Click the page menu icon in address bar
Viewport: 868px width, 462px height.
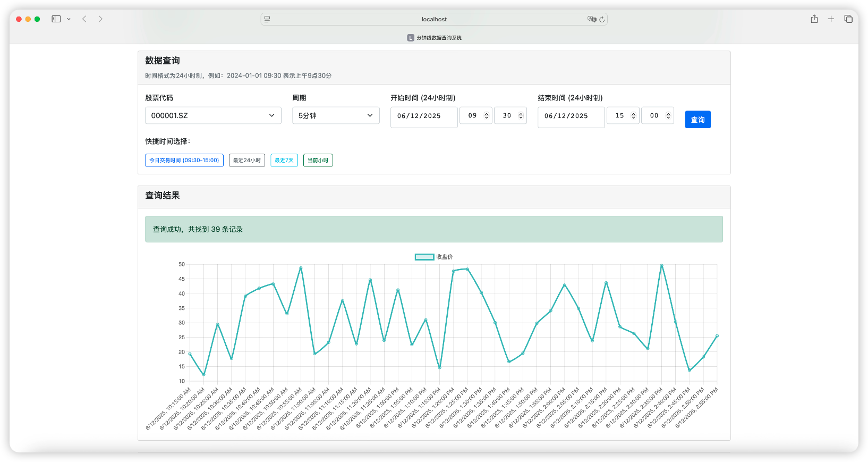click(x=267, y=19)
